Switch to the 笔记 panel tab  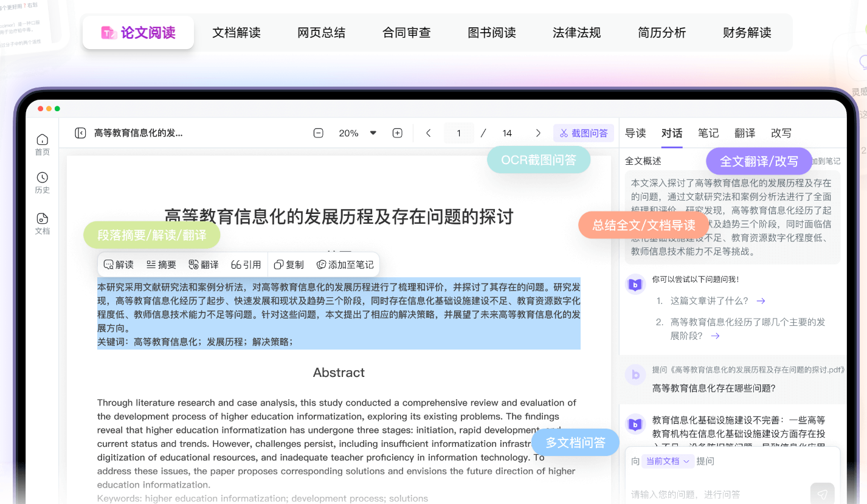click(708, 133)
